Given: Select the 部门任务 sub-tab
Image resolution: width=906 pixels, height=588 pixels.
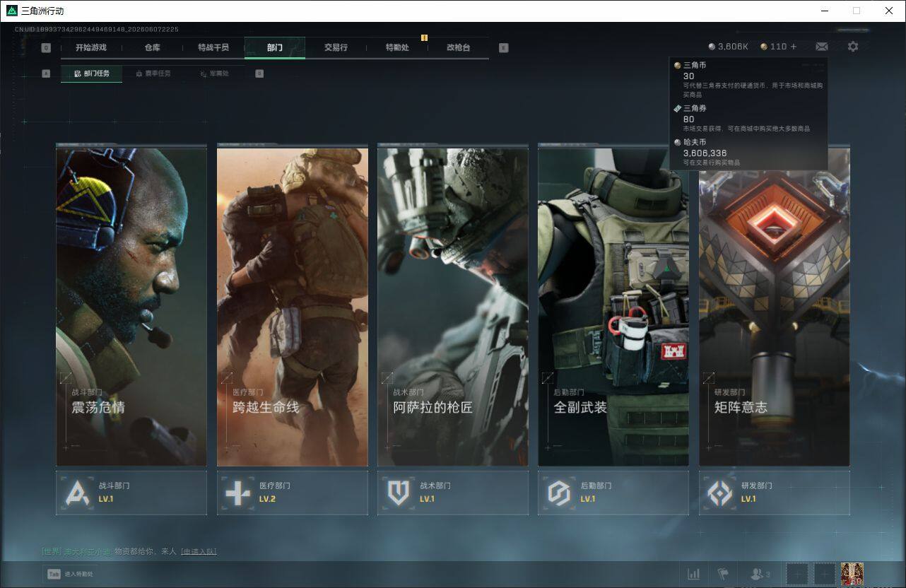Looking at the screenshot, I should [x=92, y=73].
